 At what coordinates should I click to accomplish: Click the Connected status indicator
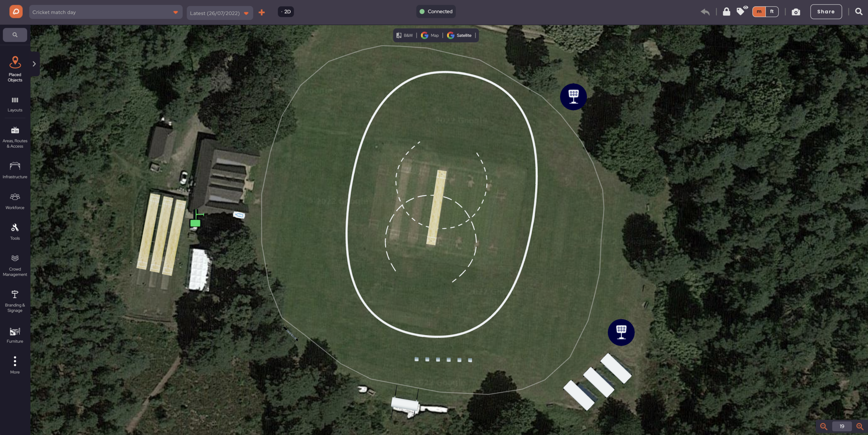pyautogui.click(x=436, y=12)
